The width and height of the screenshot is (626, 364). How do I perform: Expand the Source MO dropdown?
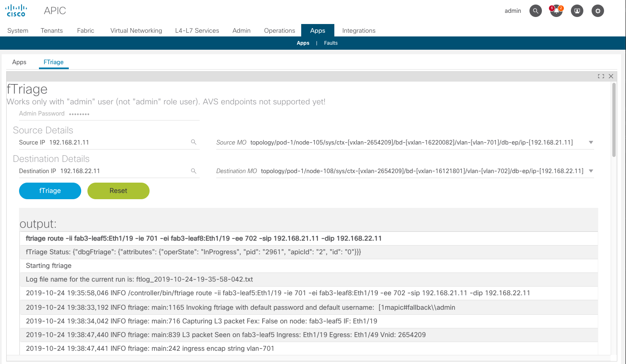pyautogui.click(x=591, y=142)
